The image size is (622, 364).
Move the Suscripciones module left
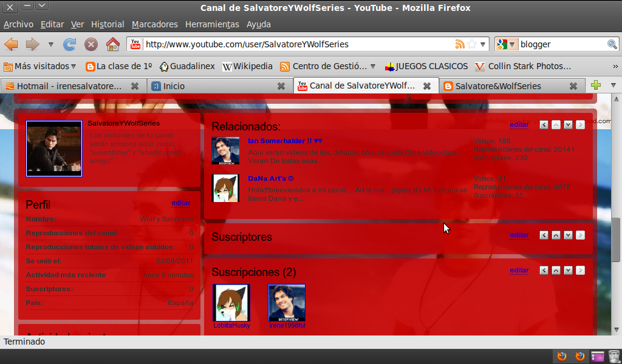click(x=544, y=271)
